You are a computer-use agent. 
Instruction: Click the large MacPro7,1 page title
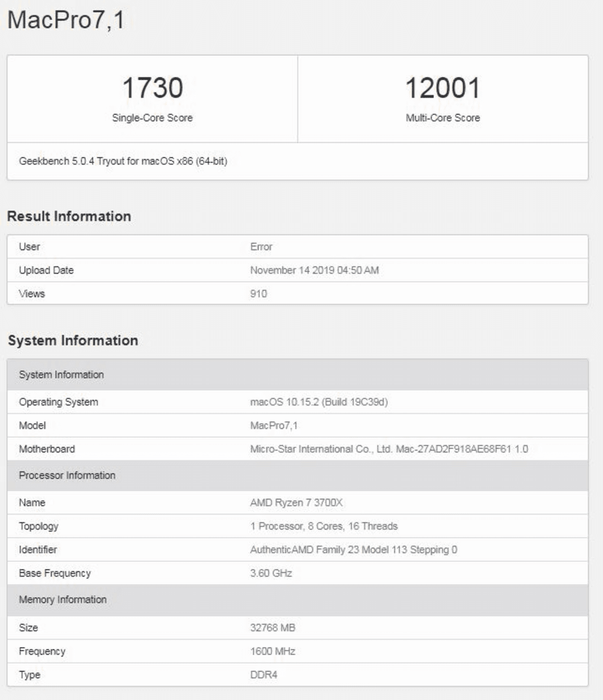pyautogui.click(x=66, y=21)
